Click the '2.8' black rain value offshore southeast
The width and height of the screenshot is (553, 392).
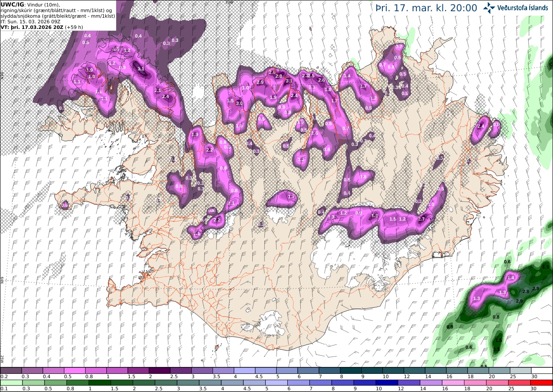point(526,292)
